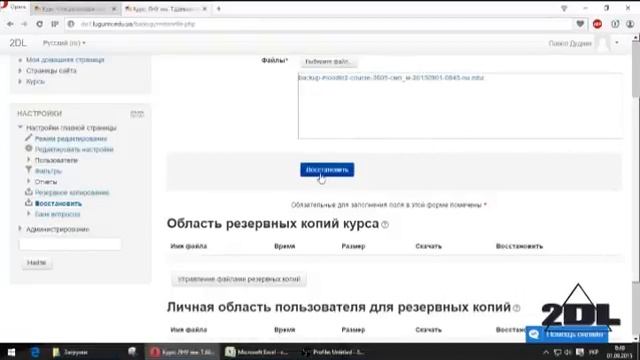This screenshot has height=360, width=640.
Task: Click the Выберите файл button
Action: point(328,61)
